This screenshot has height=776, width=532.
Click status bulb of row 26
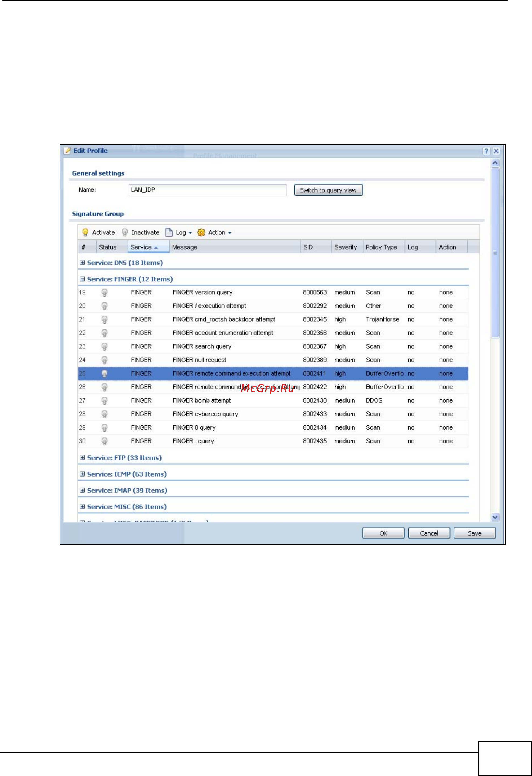tap(104, 387)
